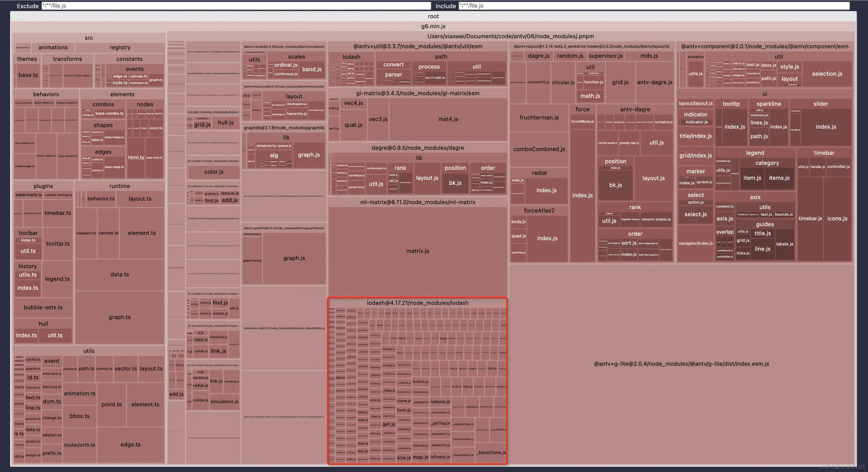Image resolution: width=868 pixels, height=472 pixels.
Task: Select comboCombined.js in antv layout
Action: [x=539, y=149]
